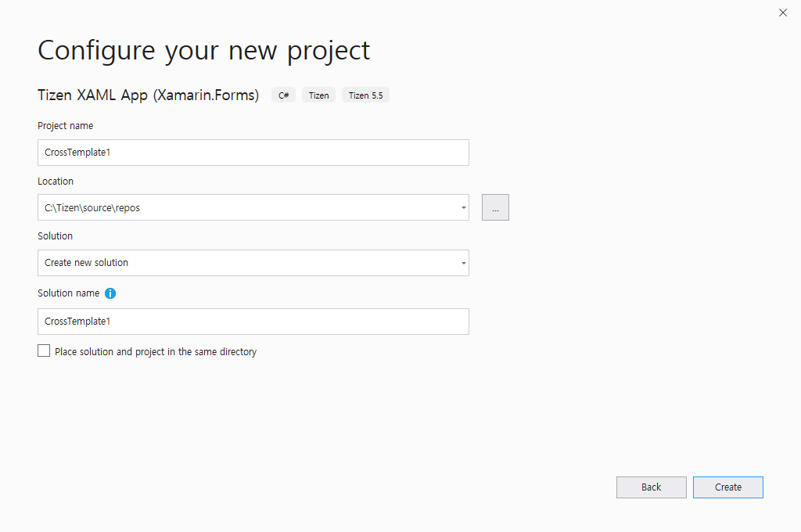Screen dimensions: 801x532
Task: Close the Configure your new project dialog
Action: click(783, 13)
